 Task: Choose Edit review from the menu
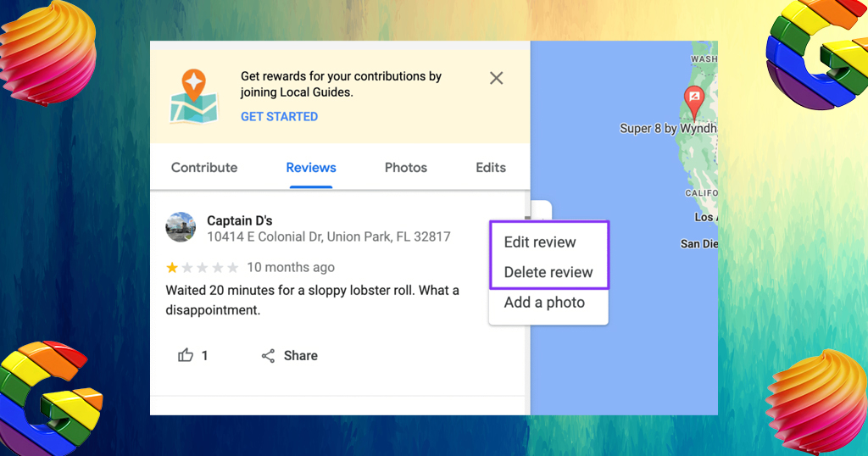pyautogui.click(x=540, y=242)
